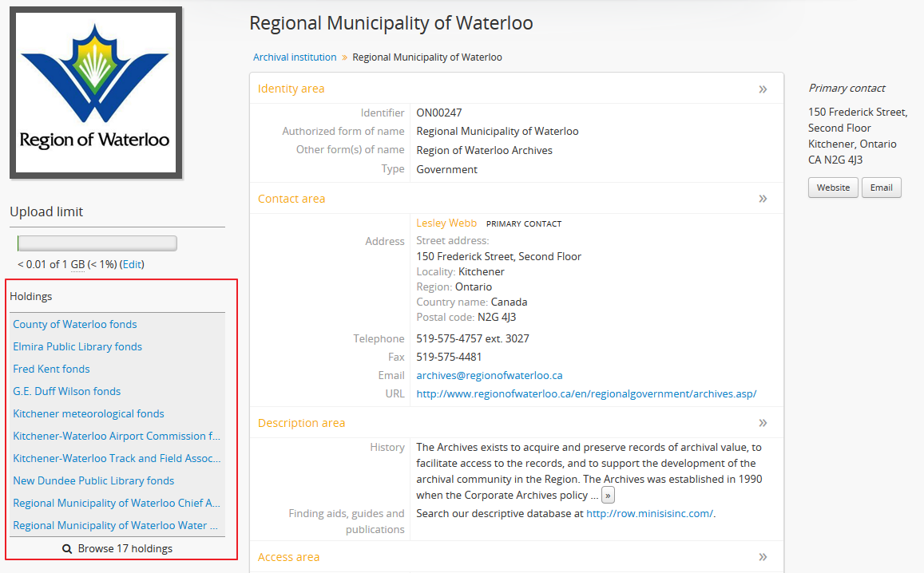Open the row.minisisinc.com database link

click(x=649, y=513)
